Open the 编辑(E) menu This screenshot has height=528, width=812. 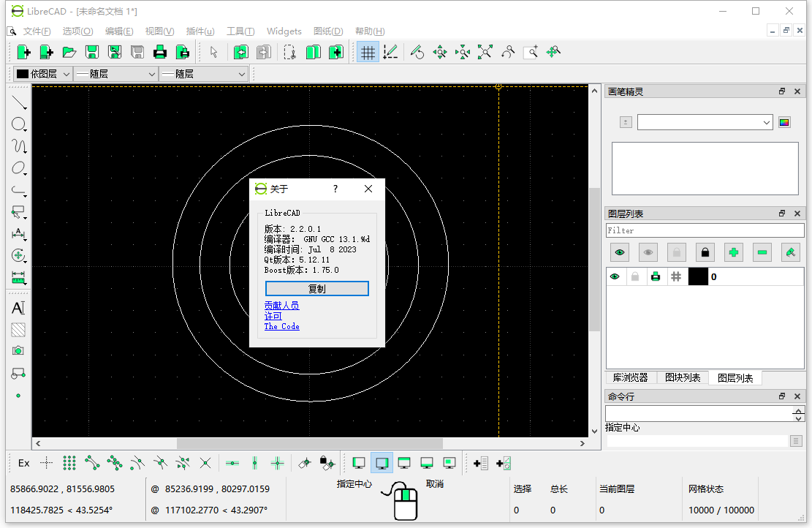pos(119,31)
